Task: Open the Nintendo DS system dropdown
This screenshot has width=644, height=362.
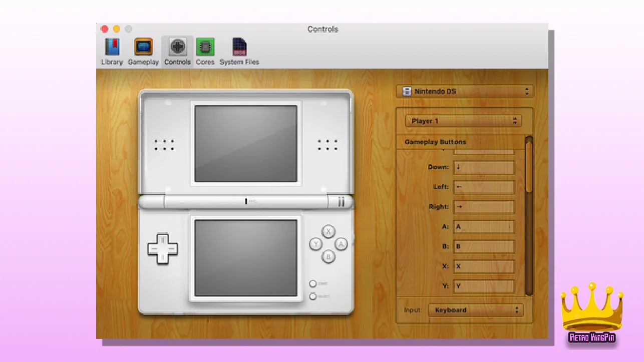Action: [465, 92]
